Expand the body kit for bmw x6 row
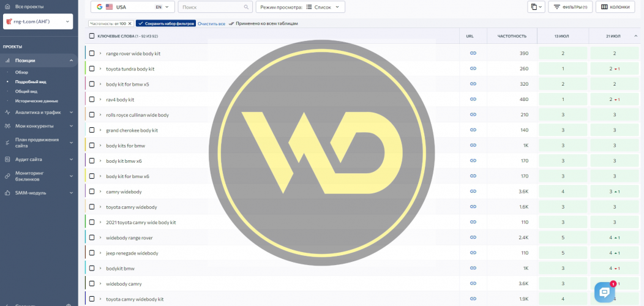Image resolution: width=644 pixels, height=306 pixels. tap(100, 176)
